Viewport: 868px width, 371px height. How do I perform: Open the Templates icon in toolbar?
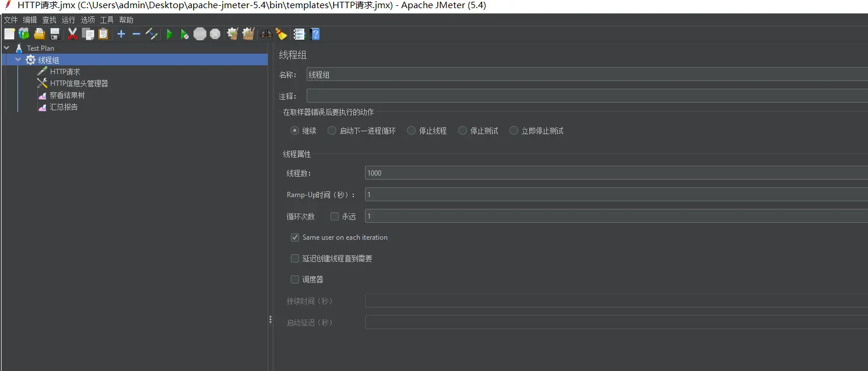click(x=24, y=34)
